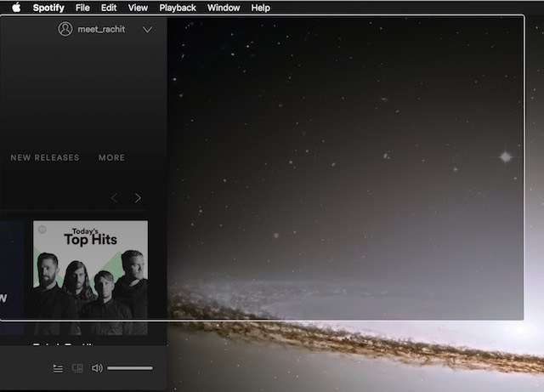This screenshot has width=544, height=392.
Task: Open the Spotify application menu
Action: click(48, 8)
